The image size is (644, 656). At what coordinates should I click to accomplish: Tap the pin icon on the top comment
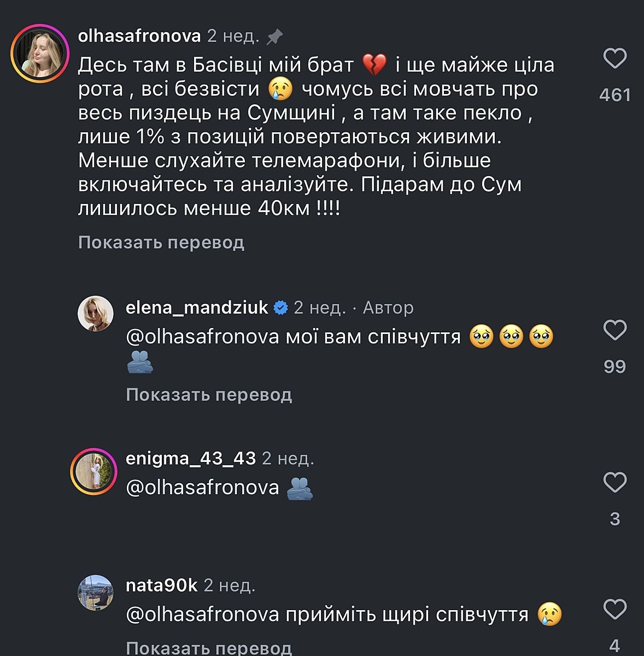pos(274,37)
